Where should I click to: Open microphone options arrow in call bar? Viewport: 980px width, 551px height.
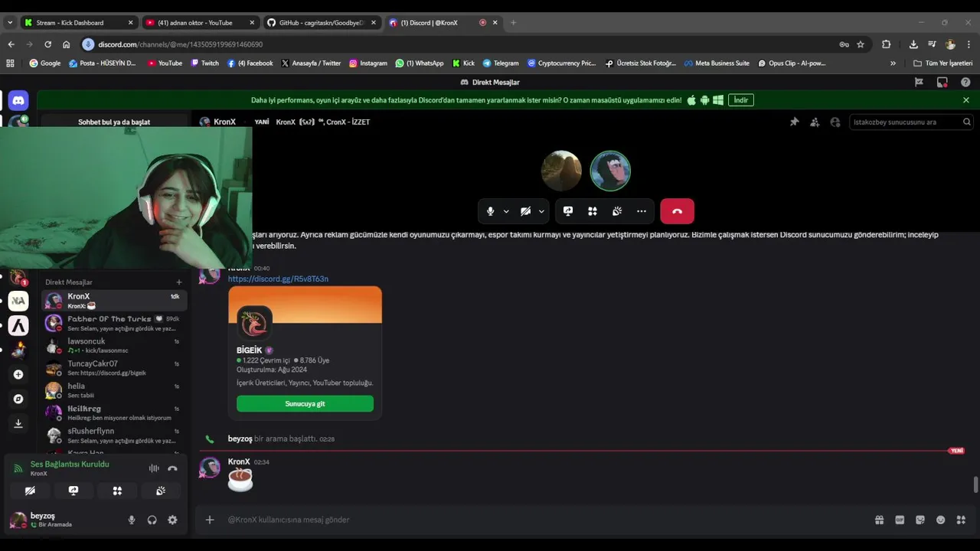505,211
